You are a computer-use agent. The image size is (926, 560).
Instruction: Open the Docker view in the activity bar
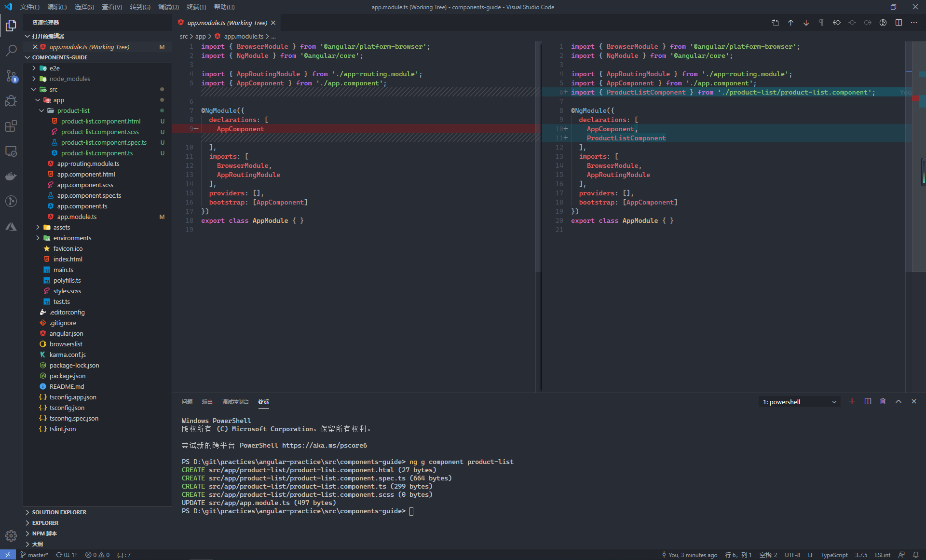point(11,176)
